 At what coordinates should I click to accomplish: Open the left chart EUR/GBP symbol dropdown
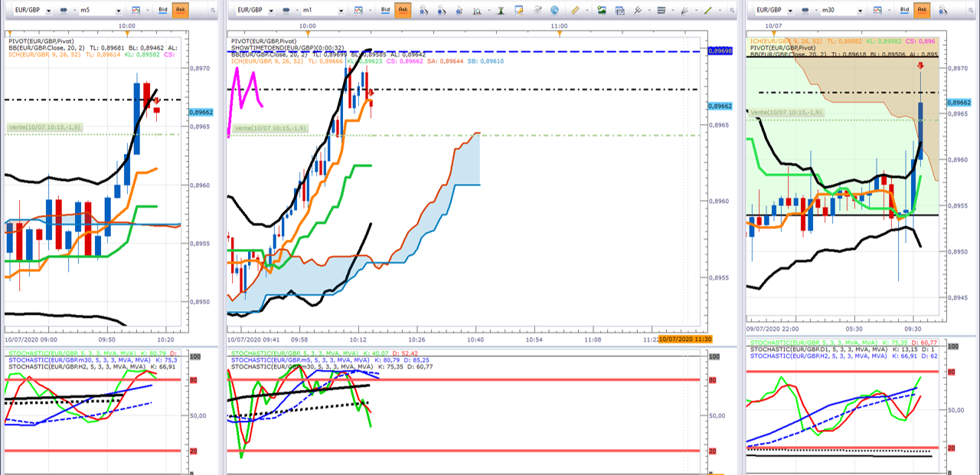(48, 11)
